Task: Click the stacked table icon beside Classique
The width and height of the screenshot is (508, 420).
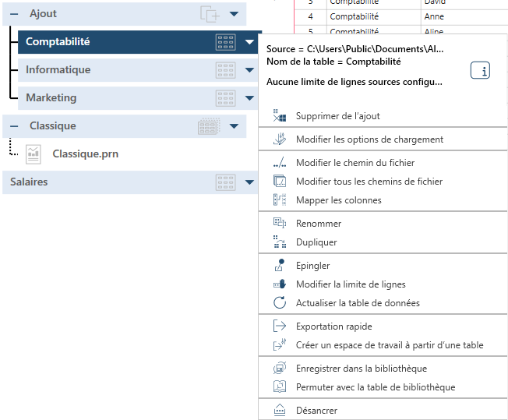Action: pos(209,126)
